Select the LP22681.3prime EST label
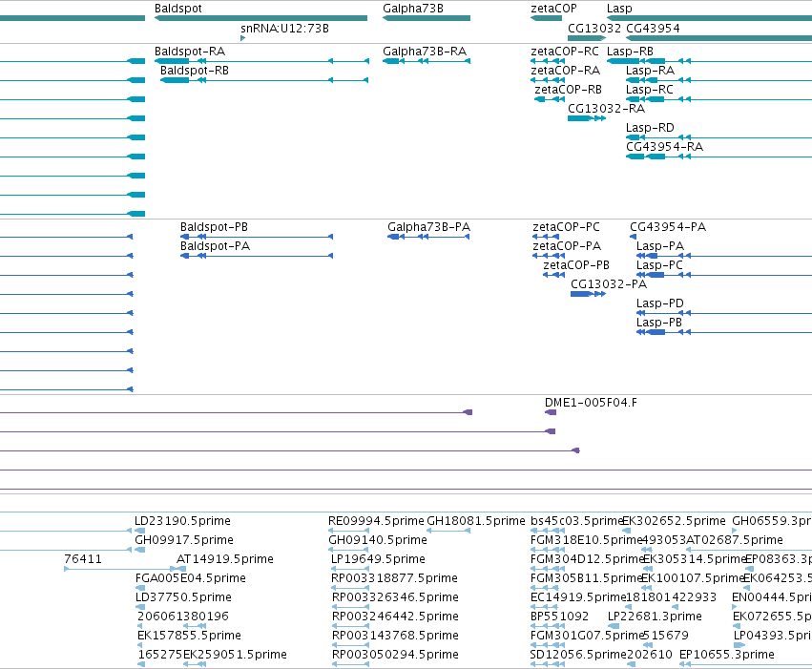The height and width of the screenshot is (669, 812). [655, 617]
